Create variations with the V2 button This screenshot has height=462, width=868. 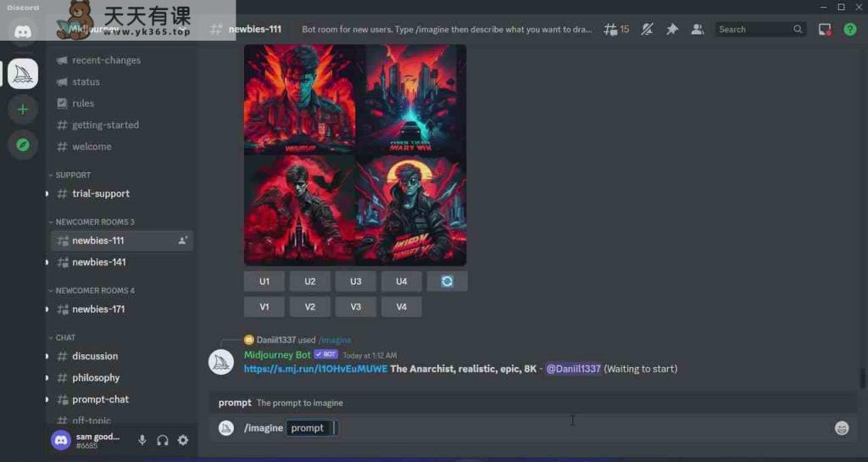(x=310, y=307)
